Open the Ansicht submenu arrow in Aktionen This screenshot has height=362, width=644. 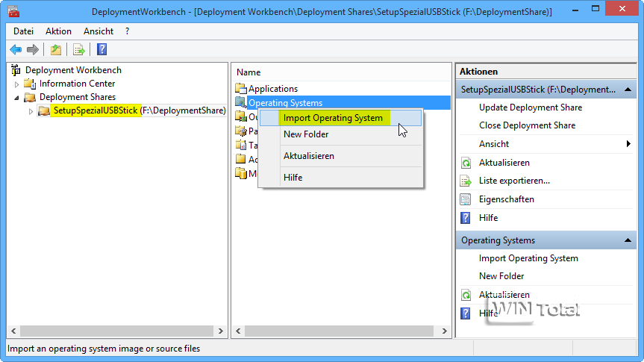pyautogui.click(x=628, y=144)
